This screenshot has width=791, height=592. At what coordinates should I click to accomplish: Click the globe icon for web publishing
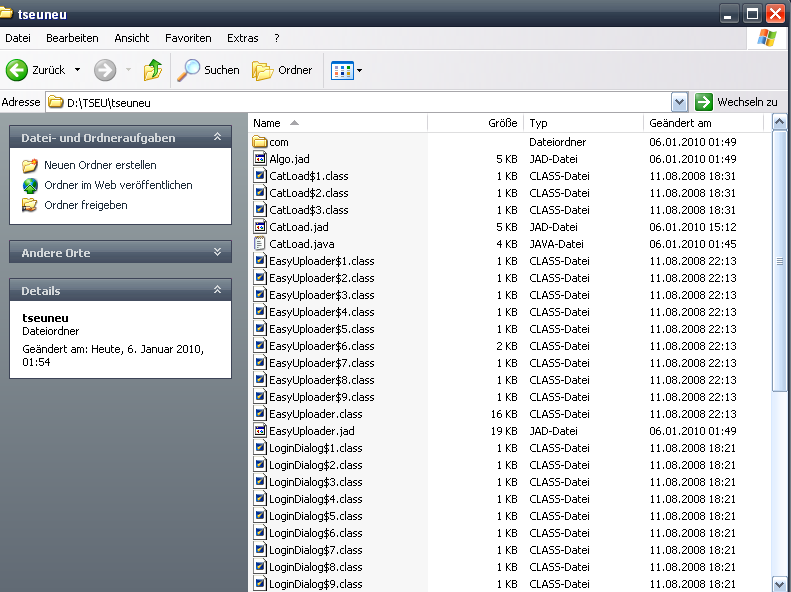30,185
